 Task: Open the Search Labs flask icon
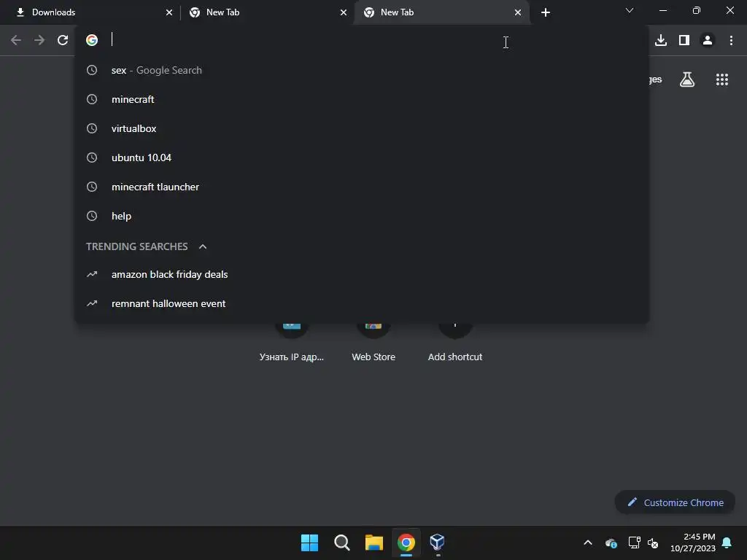pos(687,79)
